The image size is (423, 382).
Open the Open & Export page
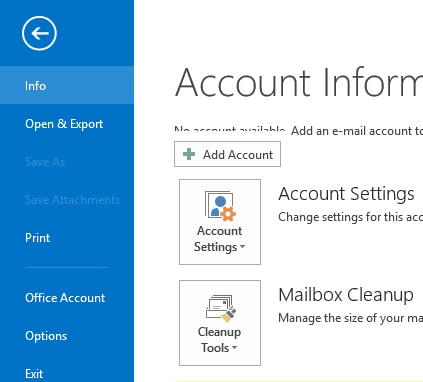click(x=67, y=124)
